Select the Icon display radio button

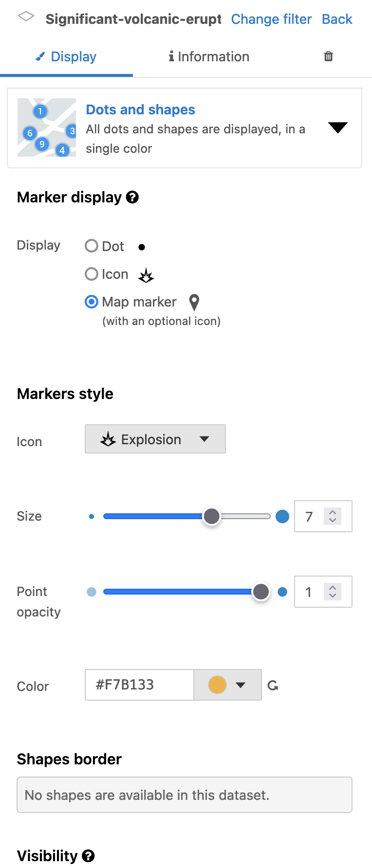pos(92,274)
